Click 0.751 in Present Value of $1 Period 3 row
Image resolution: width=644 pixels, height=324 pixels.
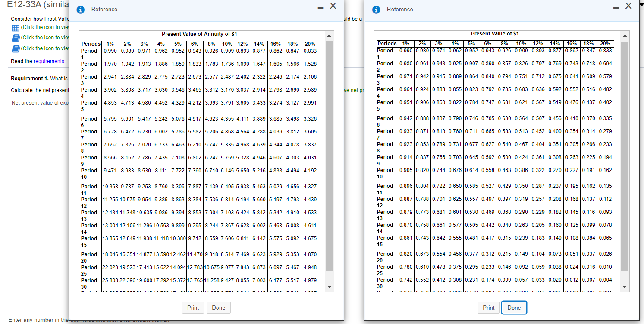tap(522, 76)
